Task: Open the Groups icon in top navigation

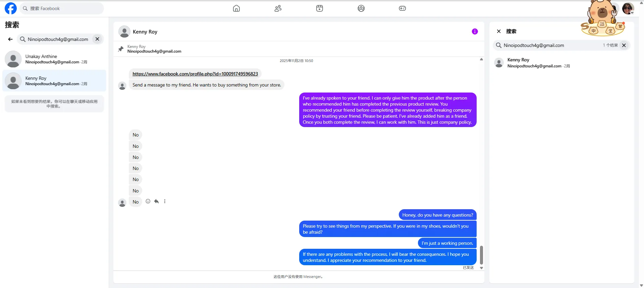Action: [361, 8]
